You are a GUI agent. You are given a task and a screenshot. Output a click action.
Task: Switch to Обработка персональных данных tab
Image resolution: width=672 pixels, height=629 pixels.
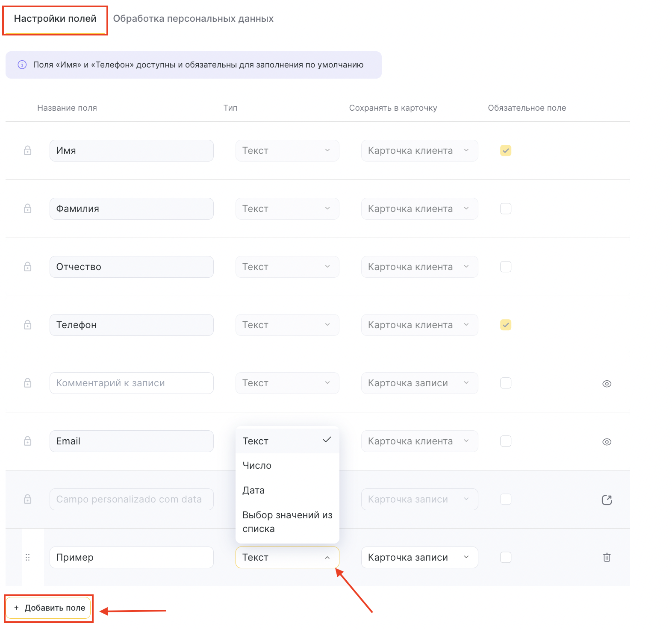click(x=193, y=19)
